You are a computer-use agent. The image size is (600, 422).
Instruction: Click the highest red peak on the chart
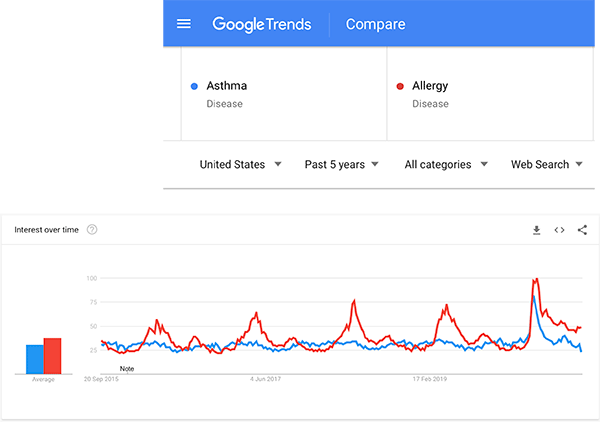tap(537, 280)
